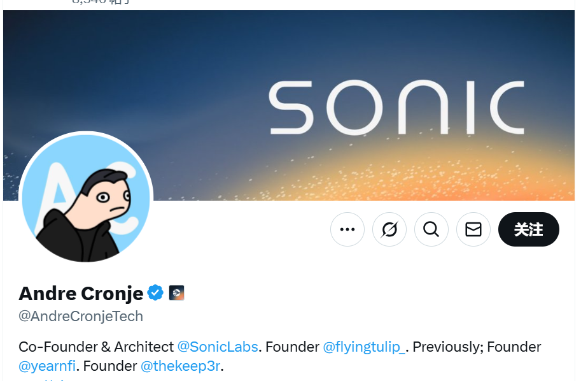
Task: Click the "Co-Founder & Architect" bio text
Action: 96,347
